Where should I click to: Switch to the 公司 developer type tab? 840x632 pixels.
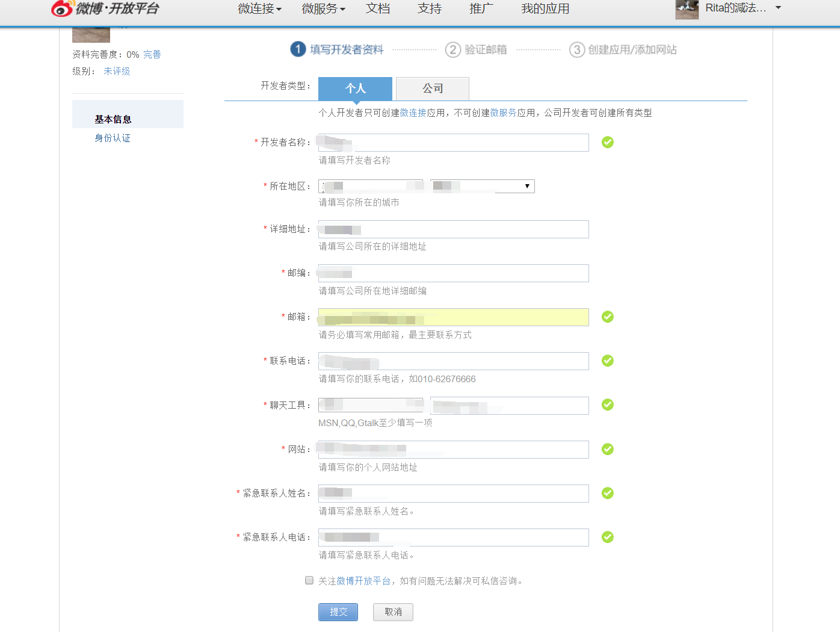pos(433,88)
